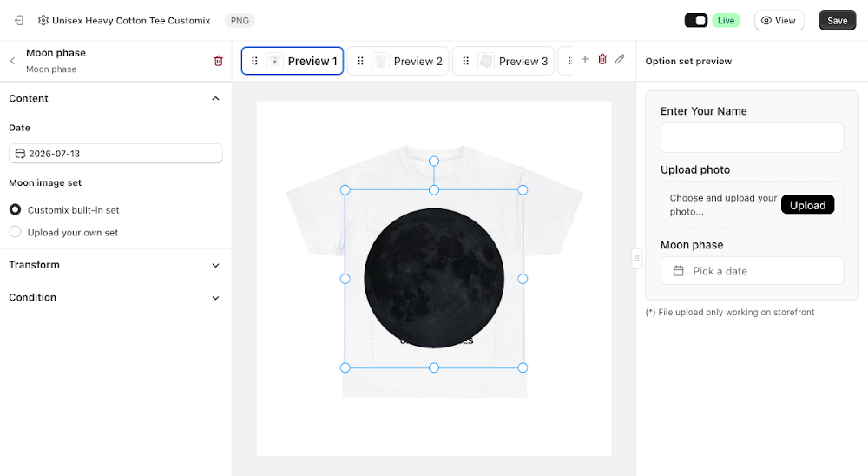Click the bottom-right resize handle of selection
Viewport: 868px width, 476px height.
523,367
